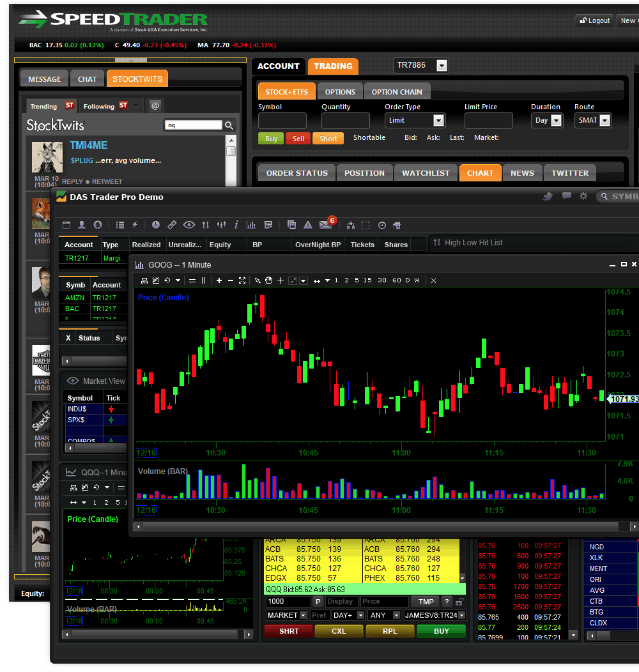Open the account person icon in DAS toolbar
The height and width of the screenshot is (672, 639).
click(82, 225)
